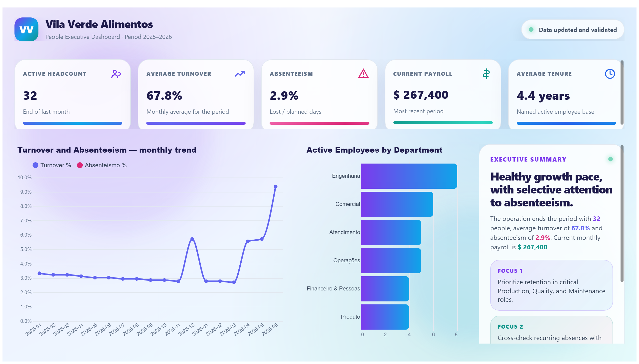639x364 pixels.
Task: Click the 2025-01 turnover data point
Action: (x=39, y=273)
